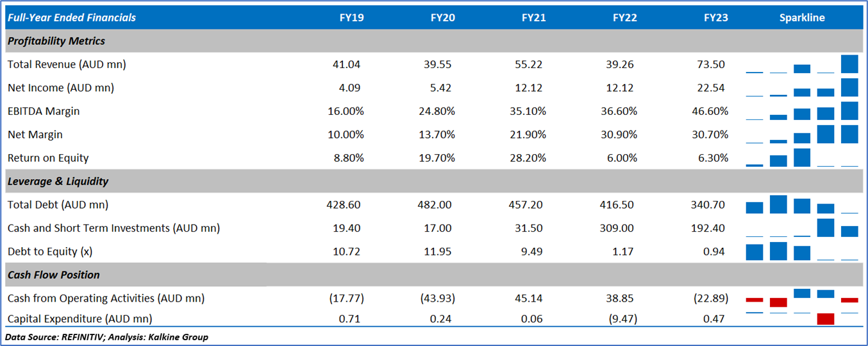Image resolution: width=868 pixels, height=346 pixels.
Task: Select the Cash from Operating Activities sparkline
Action: point(802,298)
